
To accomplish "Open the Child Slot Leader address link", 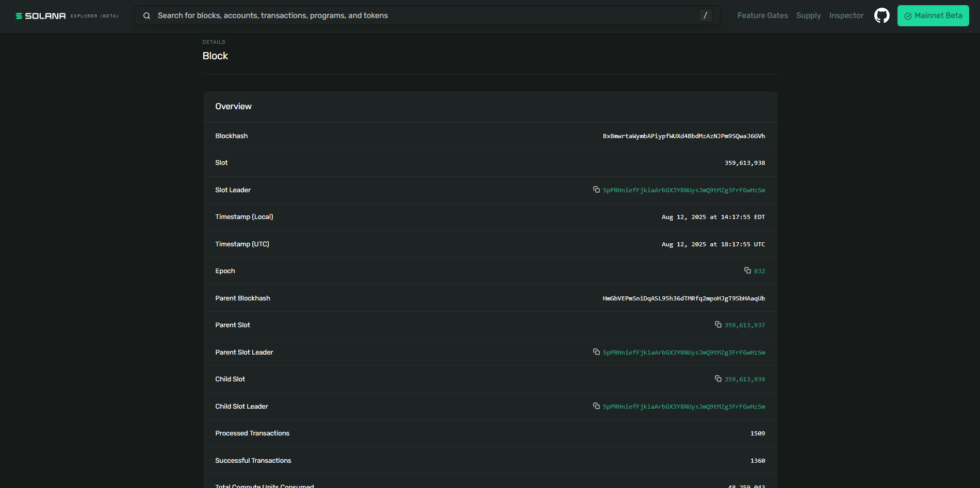I will 683,407.
